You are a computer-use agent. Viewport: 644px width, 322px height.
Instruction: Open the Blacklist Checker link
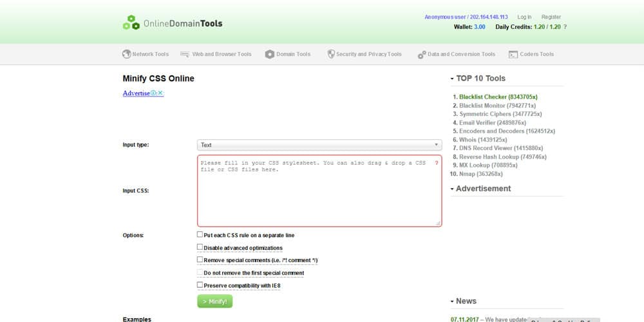(483, 97)
